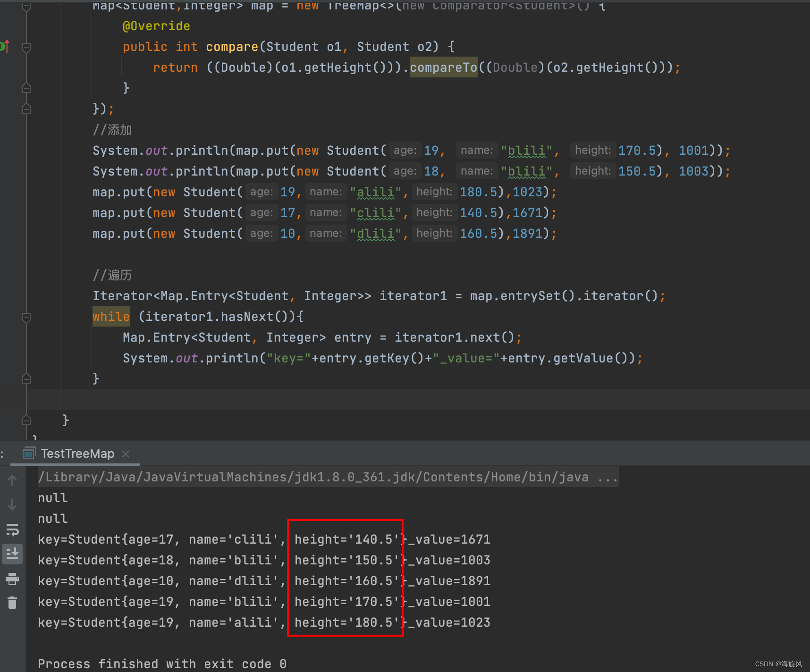810x672 pixels.
Task: Click the value 1001 in first put call
Action: pyautogui.click(x=693, y=151)
